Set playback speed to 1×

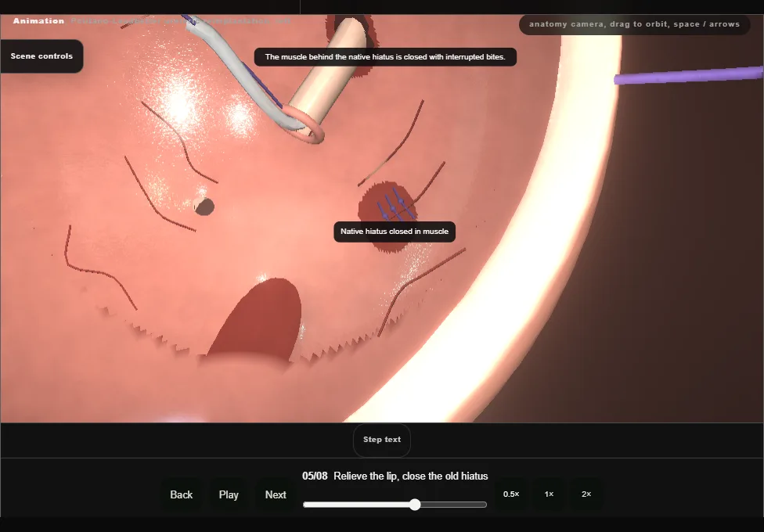[x=549, y=494]
